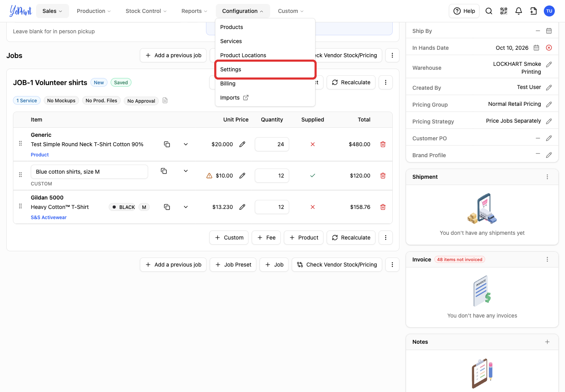565x392 pixels.
Task: Open the search icon in header
Action: [489, 11]
